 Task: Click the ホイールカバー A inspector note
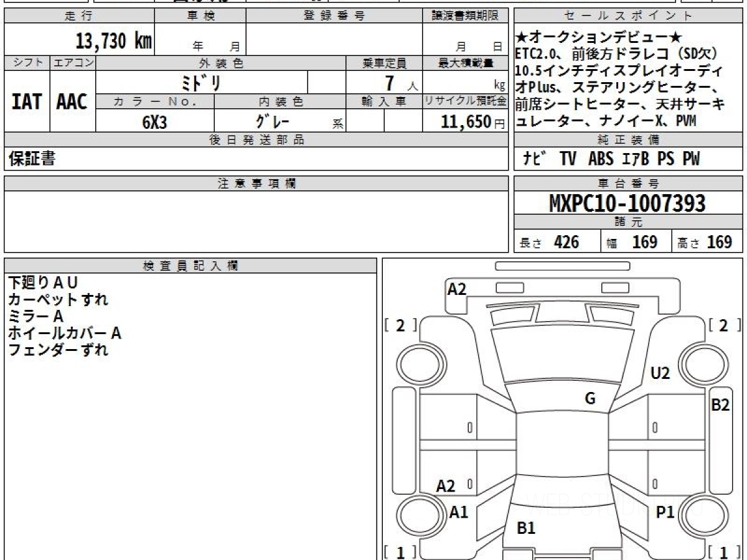pos(64,334)
